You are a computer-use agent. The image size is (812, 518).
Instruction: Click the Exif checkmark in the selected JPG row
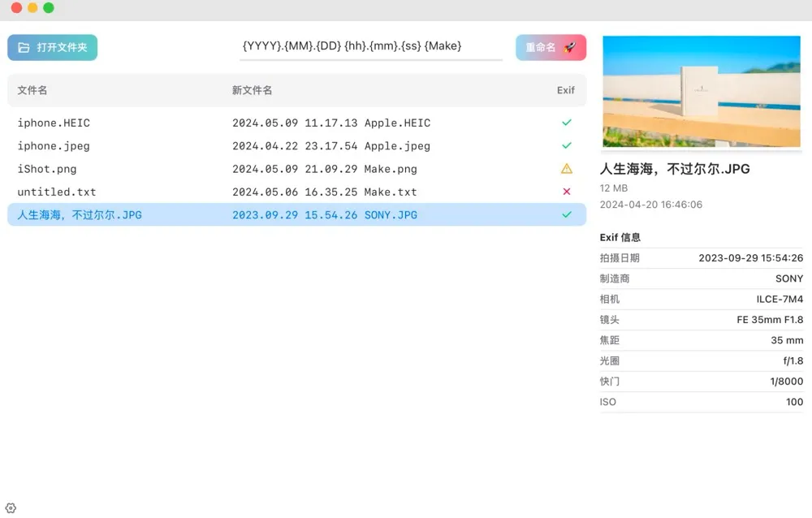[567, 215]
